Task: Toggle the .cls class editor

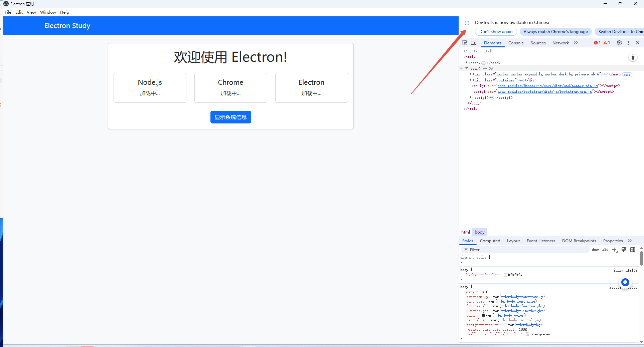Action: tap(605, 250)
